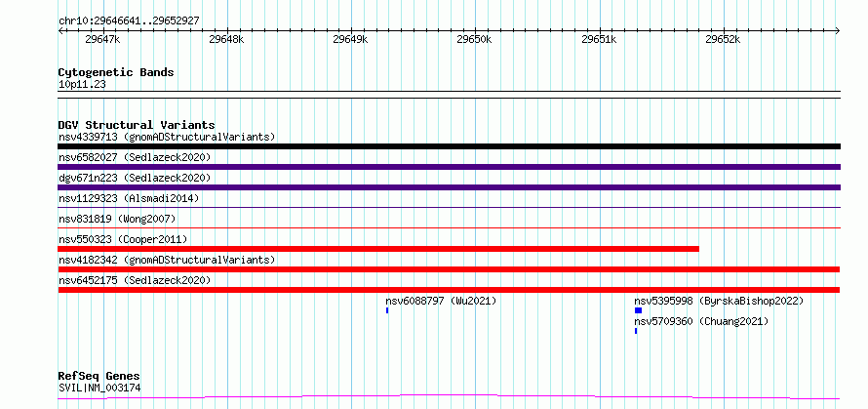The image size is (868, 409).
Task: Click the small blue nsv5709360 marker
Action: 636,331
